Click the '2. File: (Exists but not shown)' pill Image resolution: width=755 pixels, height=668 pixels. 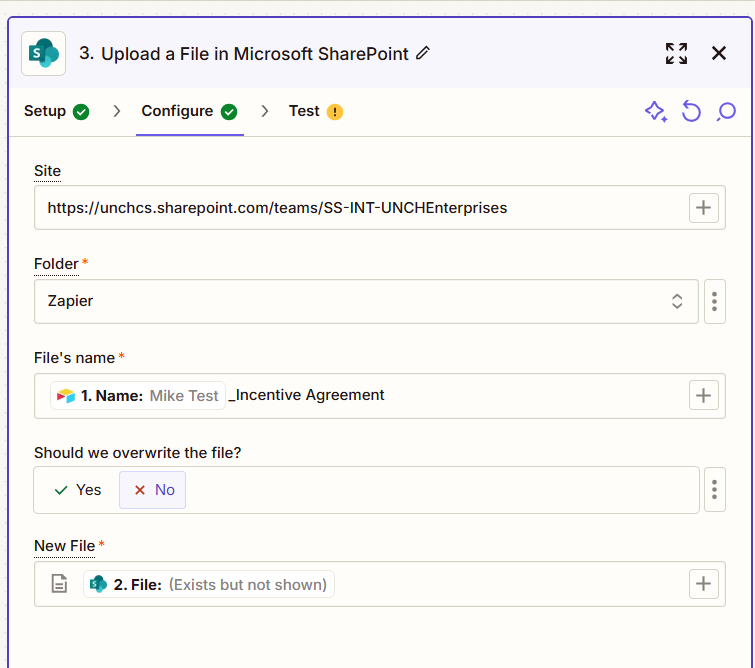coord(209,584)
